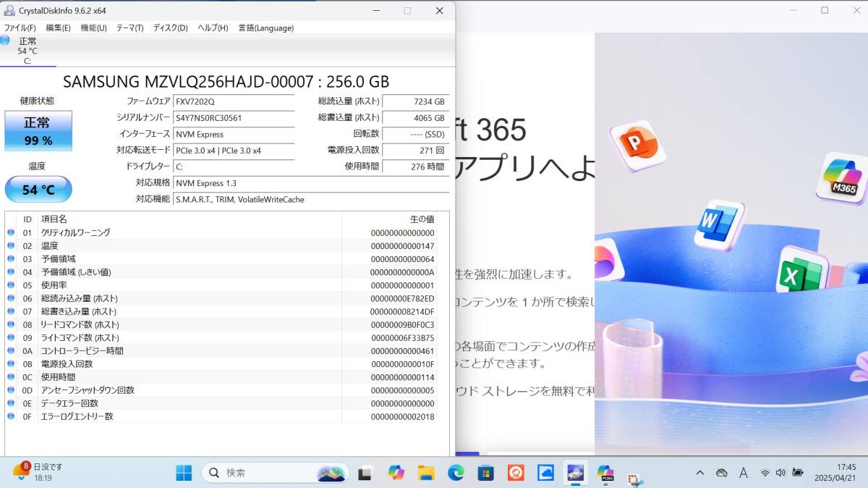Select the 03 予備領域 row
868x488 pixels.
[x=221, y=259]
